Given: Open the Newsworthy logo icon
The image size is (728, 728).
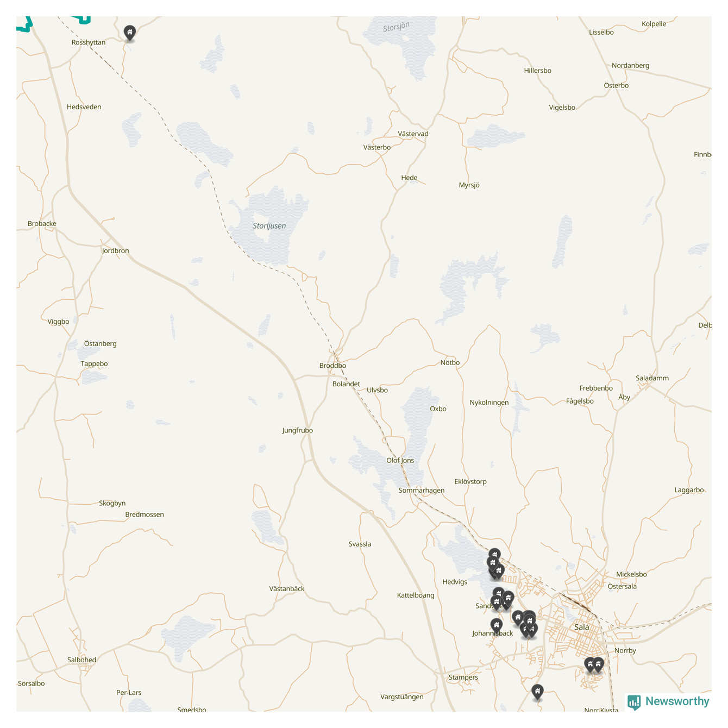Looking at the screenshot, I should [x=634, y=702].
